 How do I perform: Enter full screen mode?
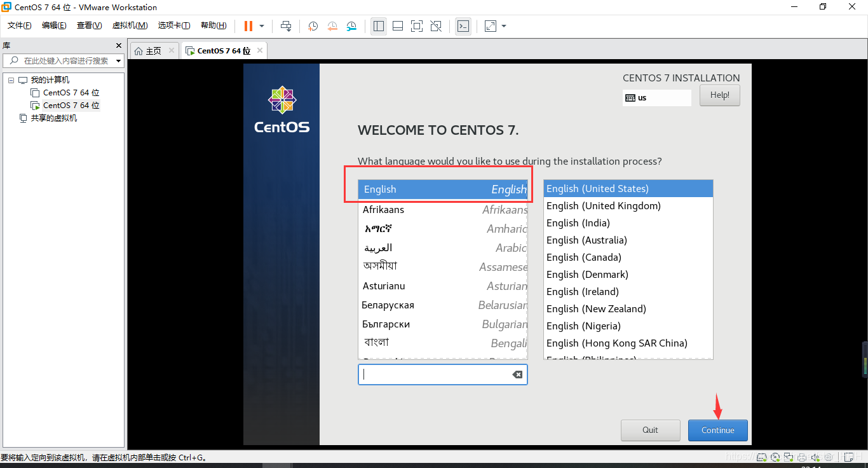pos(417,26)
